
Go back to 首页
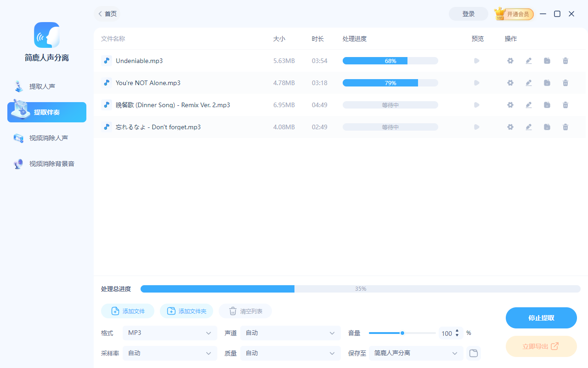pos(108,14)
